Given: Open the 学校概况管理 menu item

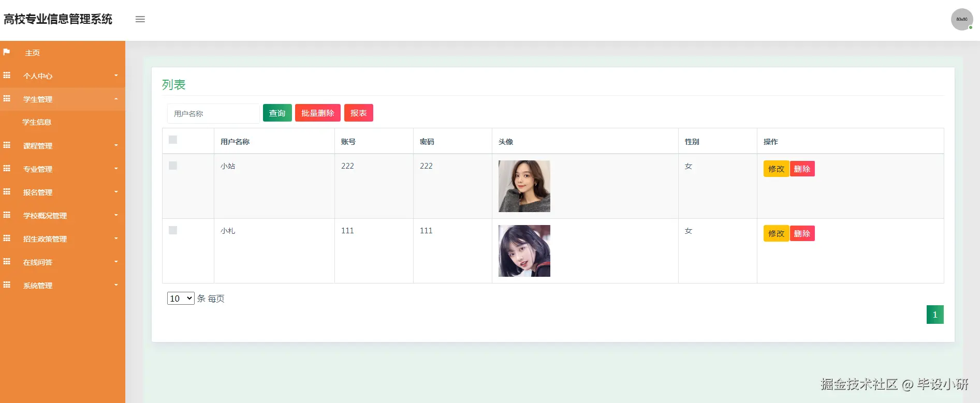Looking at the screenshot, I should (45, 215).
